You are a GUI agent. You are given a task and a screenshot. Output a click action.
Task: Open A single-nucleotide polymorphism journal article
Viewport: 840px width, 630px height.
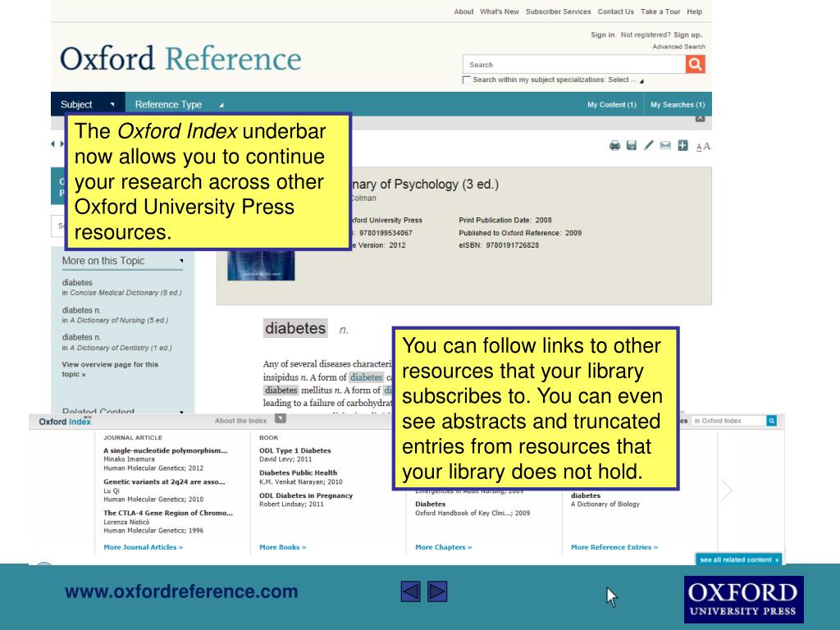point(165,450)
